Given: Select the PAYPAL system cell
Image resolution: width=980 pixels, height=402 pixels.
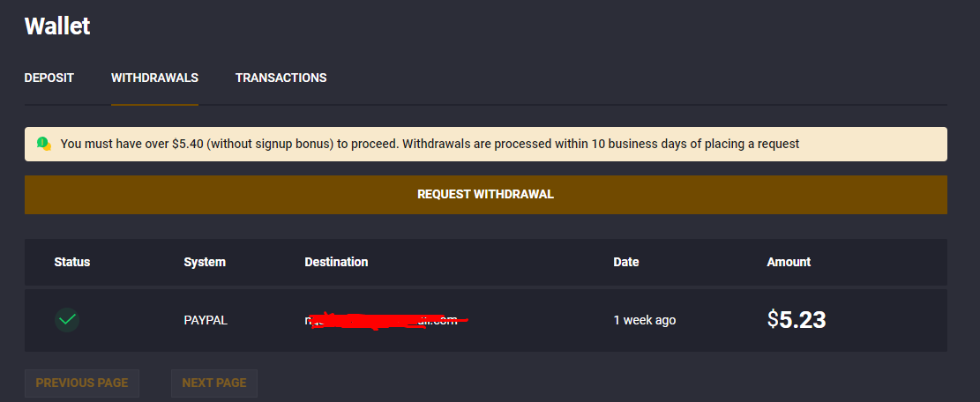Looking at the screenshot, I should 206,320.
